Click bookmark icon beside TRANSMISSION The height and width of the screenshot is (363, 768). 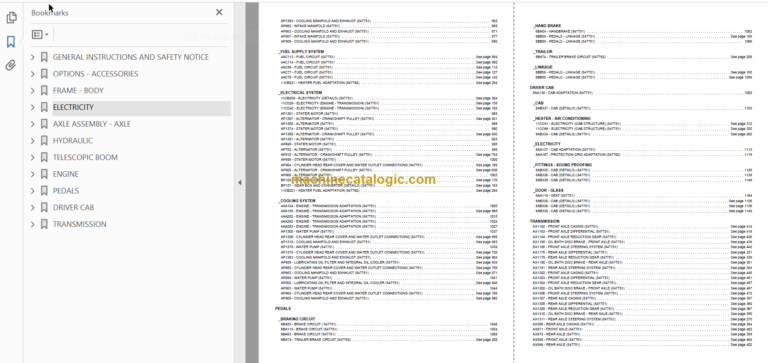[x=44, y=224]
